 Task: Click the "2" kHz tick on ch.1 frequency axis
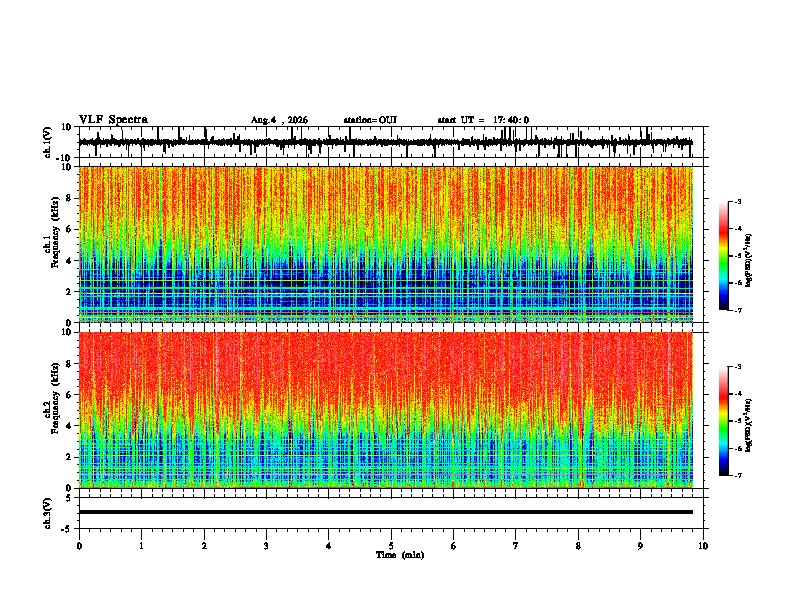[69, 291]
